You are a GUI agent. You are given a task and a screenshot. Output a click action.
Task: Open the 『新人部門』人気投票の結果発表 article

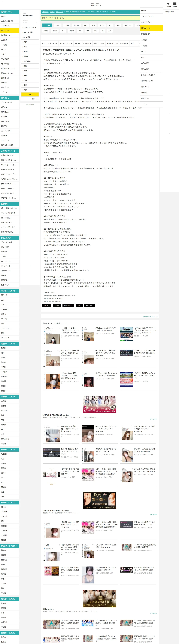(106, 569)
